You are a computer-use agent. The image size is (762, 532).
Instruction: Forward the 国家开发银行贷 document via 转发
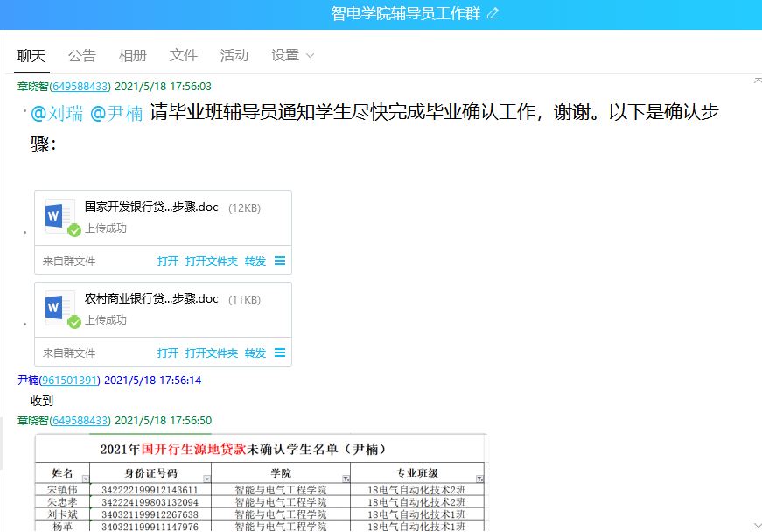[x=255, y=261]
